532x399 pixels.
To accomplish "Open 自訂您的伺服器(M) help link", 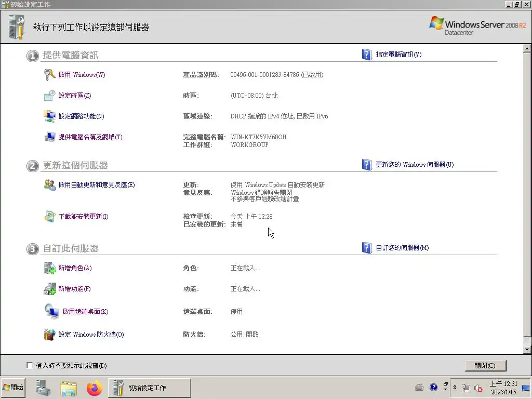I will pos(403,248).
